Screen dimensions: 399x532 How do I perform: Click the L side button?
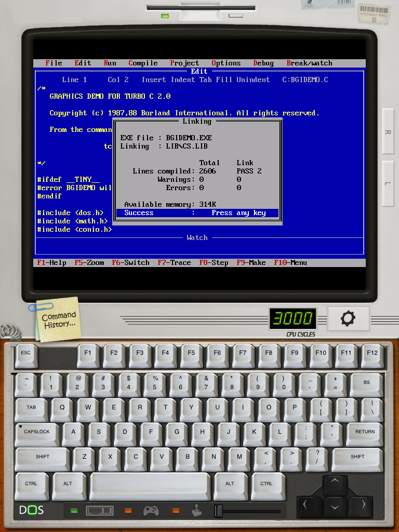[x=388, y=183]
